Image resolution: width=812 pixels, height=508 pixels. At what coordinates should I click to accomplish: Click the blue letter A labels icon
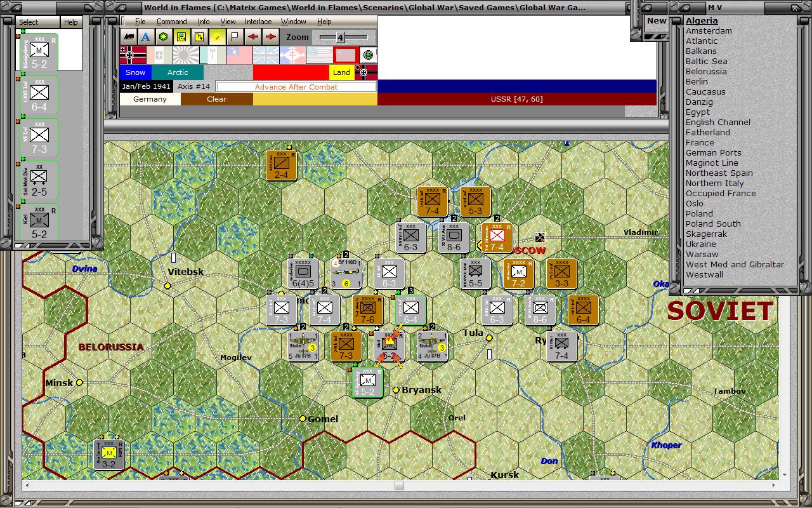click(x=146, y=37)
